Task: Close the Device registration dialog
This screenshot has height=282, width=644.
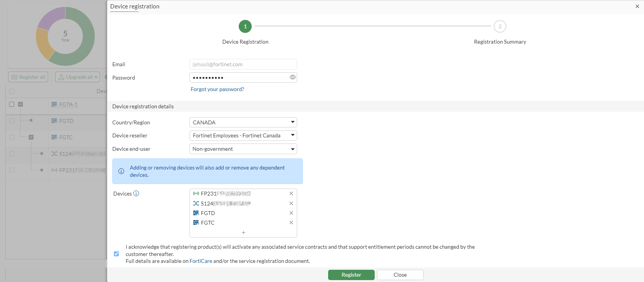Action: (x=637, y=7)
